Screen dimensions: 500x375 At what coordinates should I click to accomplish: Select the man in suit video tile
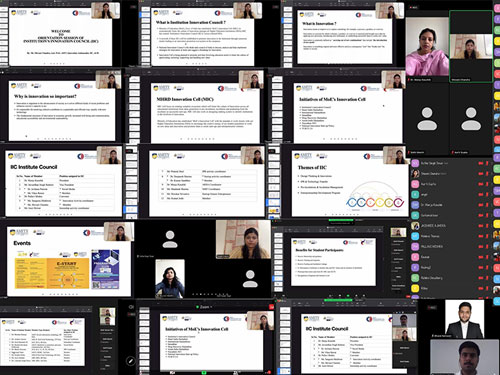pos(465,319)
